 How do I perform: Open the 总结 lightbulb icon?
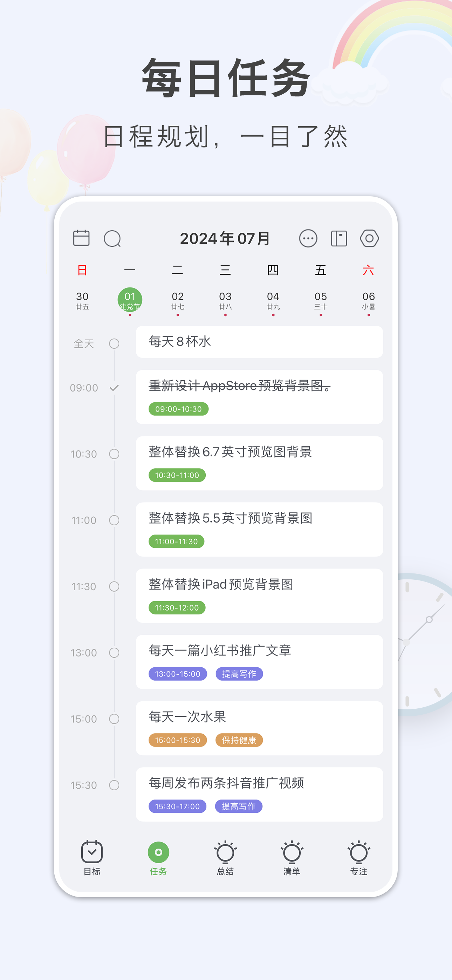tap(225, 851)
